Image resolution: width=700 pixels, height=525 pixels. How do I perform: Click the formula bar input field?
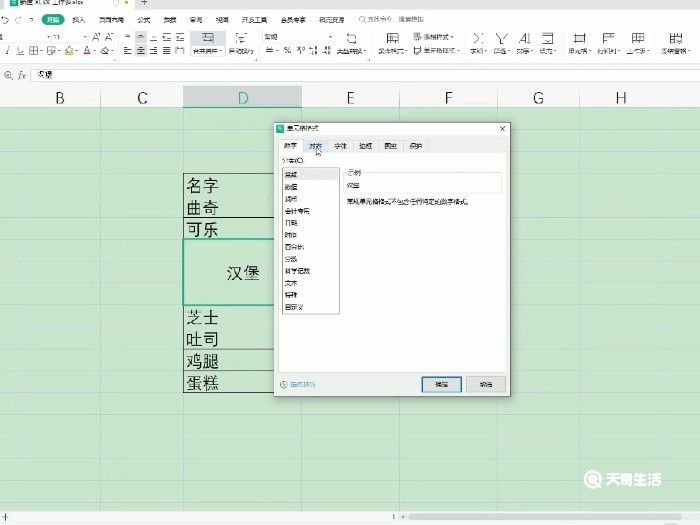(365, 75)
